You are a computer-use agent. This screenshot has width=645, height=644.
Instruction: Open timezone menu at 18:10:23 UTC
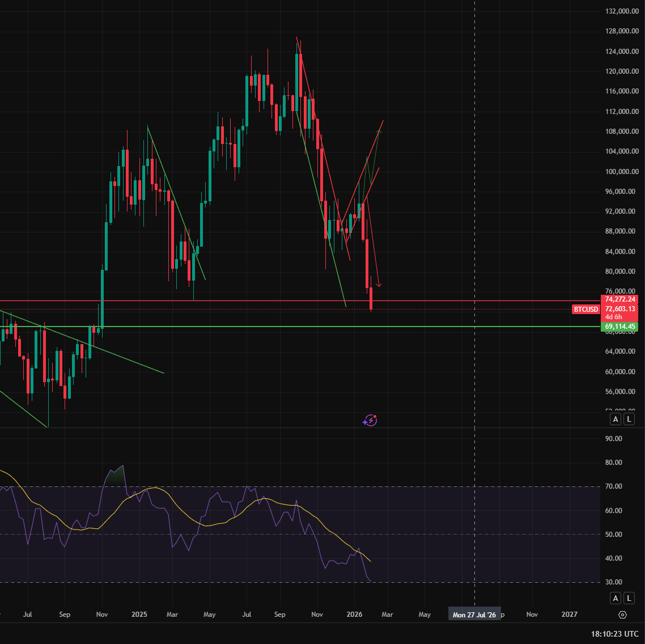point(614,634)
